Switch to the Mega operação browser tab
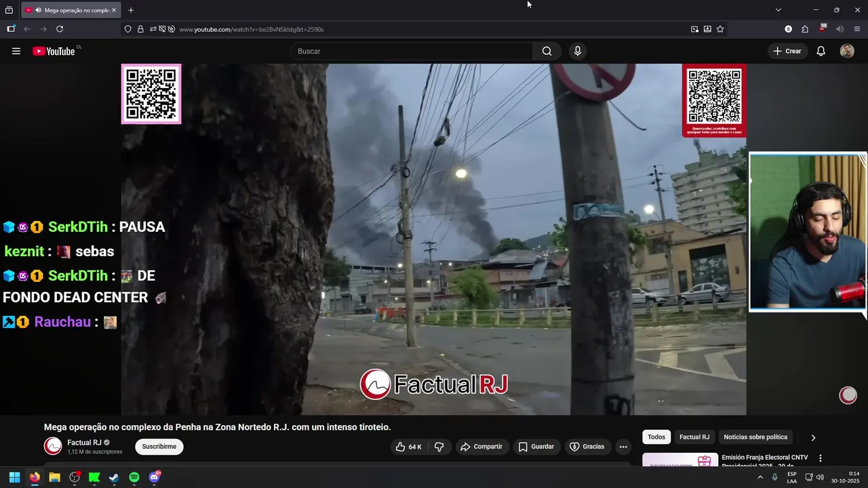The height and width of the screenshot is (488, 868). pyautogui.click(x=71, y=10)
